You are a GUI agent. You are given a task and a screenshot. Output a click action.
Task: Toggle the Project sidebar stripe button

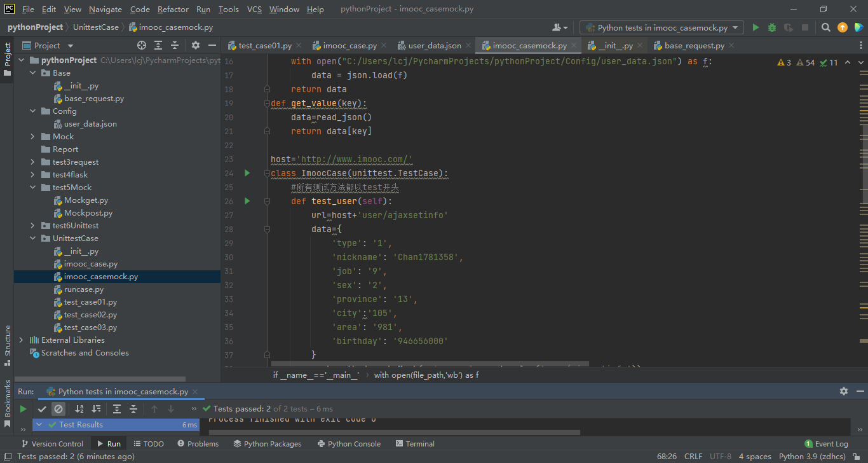7,59
